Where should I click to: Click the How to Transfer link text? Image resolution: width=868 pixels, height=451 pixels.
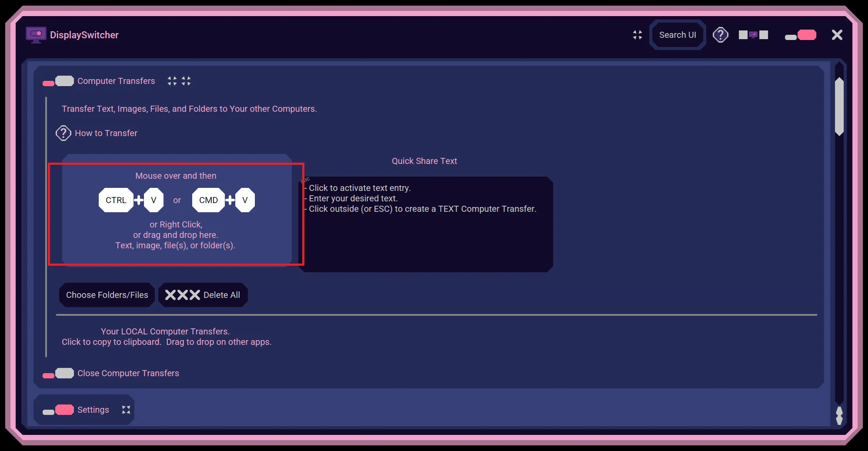pos(106,133)
